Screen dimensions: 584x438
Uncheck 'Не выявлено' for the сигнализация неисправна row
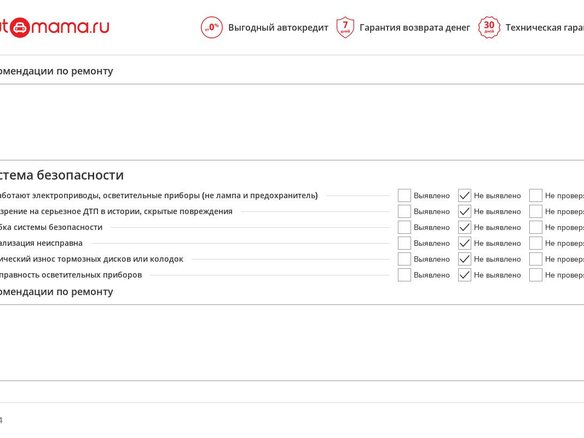tap(464, 243)
